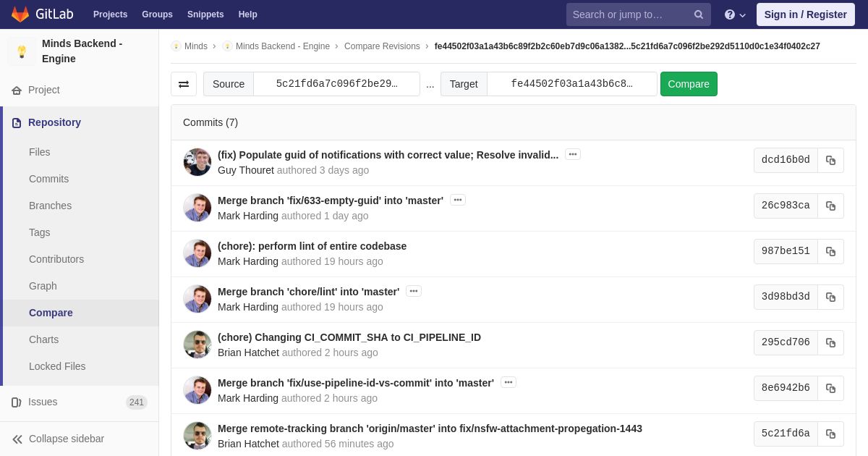Expand description of fix/633-empty-guid merge commit
This screenshot has width=868, height=456.
click(x=458, y=200)
